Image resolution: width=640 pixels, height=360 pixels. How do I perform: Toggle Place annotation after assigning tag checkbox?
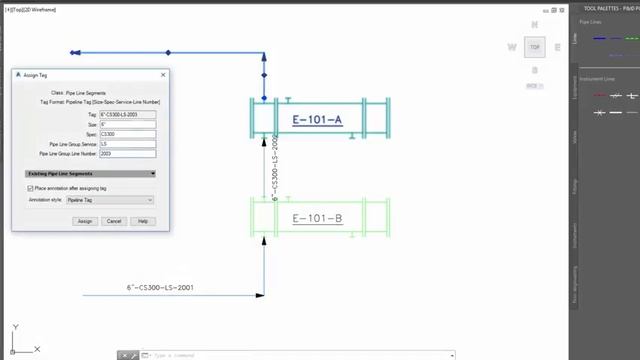tap(30, 188)
